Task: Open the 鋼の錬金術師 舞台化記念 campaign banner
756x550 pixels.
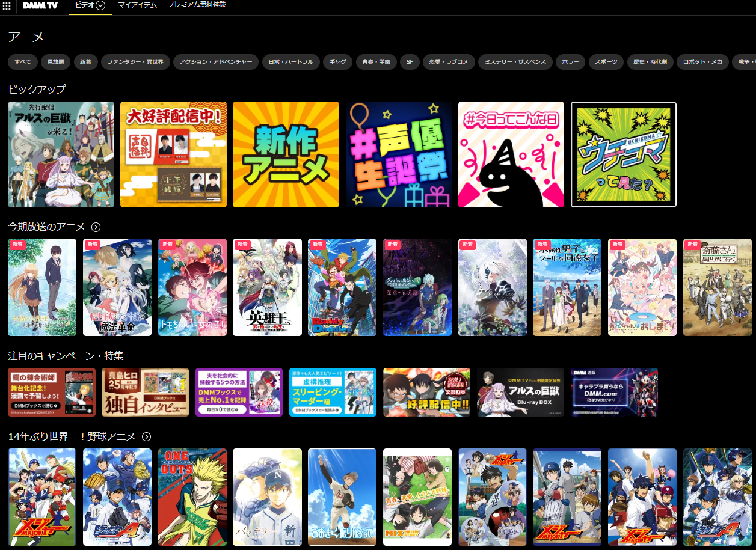Action: point(52,393)
